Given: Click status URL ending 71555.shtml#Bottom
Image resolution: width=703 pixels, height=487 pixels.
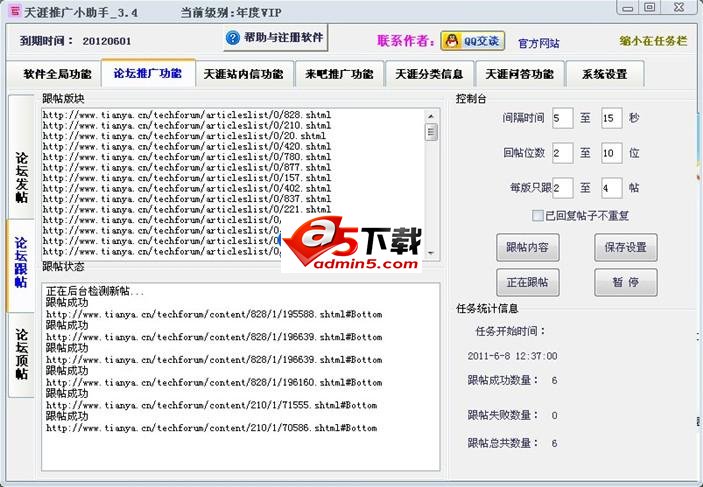Looking at the screenshot, I should [211, 405].
